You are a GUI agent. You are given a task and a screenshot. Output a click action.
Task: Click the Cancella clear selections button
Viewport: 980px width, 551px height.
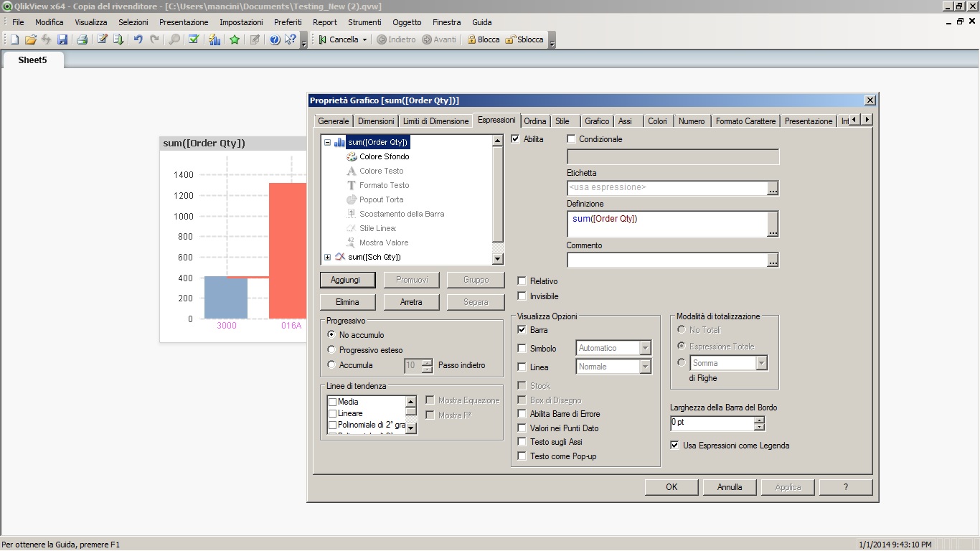[x=339, y=39]
